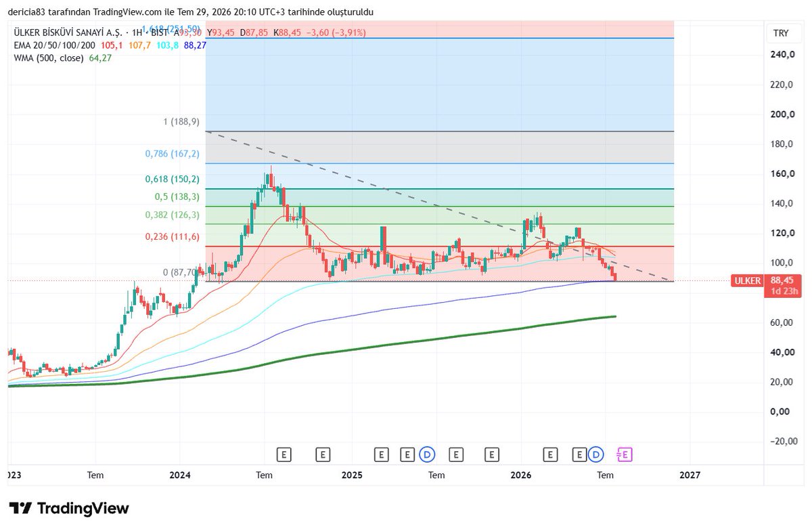Image resolution: width=812 pixels, height=531 pixels.
Task: Click the TradingView logo at the bottom left
Action: coord(69,508)
